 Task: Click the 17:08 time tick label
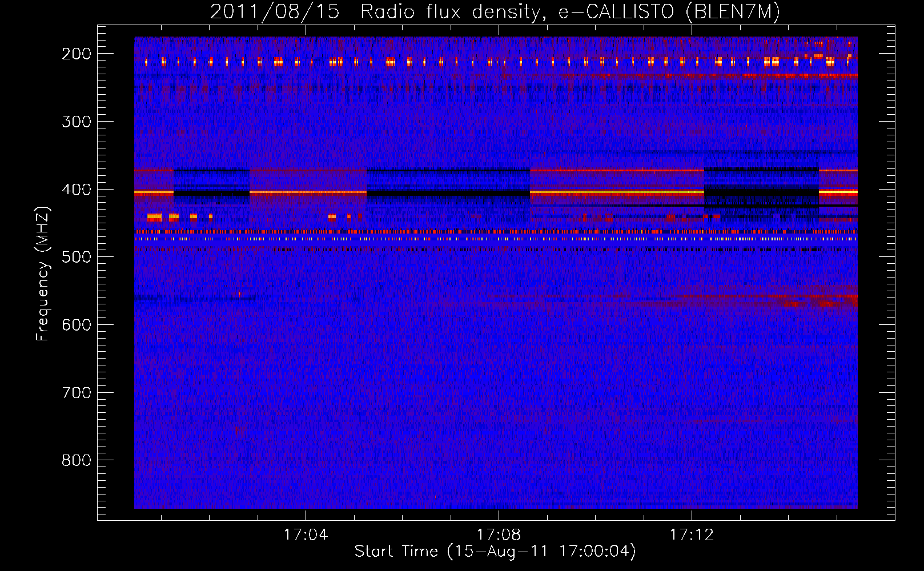[499, 534]
